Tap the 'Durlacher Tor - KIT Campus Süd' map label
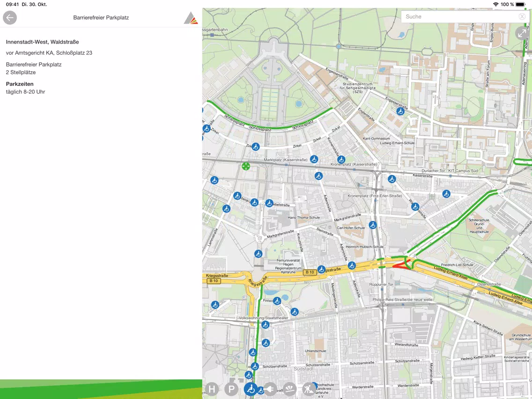This screenshot has width=532, height=399. (x=450, y=170)
